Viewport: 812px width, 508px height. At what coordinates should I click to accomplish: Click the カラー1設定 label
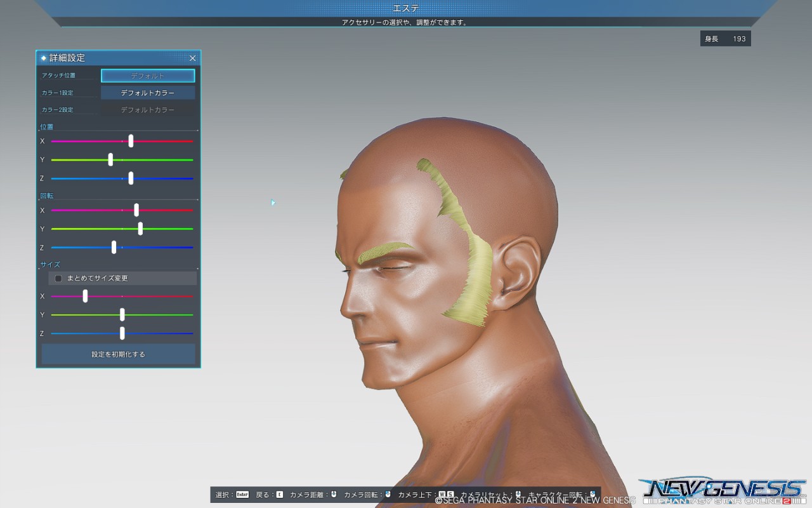58,93
